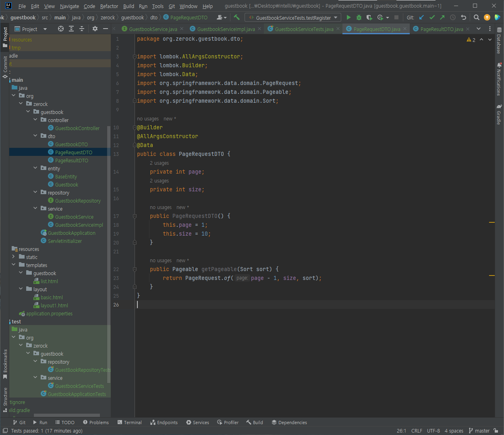Collapse the dto package
This screenshot has width=504, height=435.
coord(35,136)
